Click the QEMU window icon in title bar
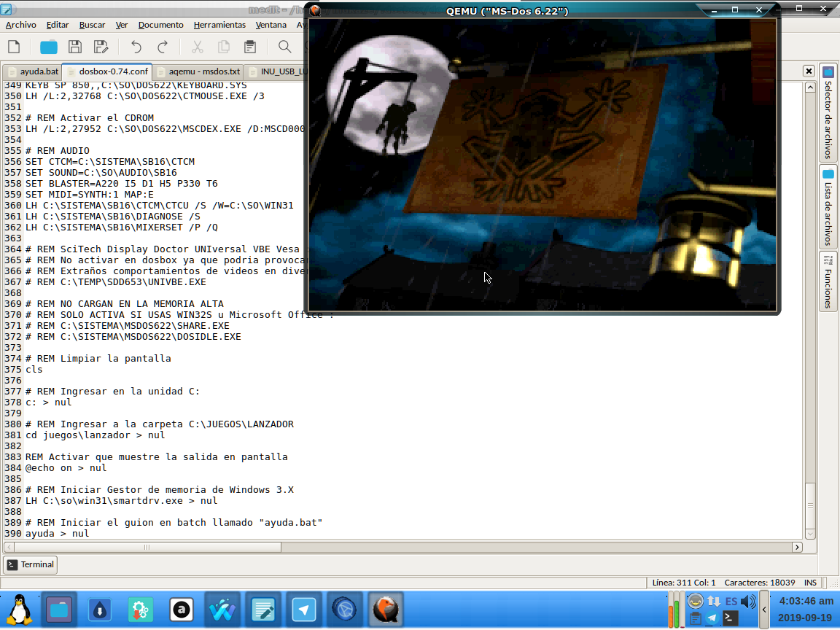This screenshot has height=630, width=840. (315, 10)
